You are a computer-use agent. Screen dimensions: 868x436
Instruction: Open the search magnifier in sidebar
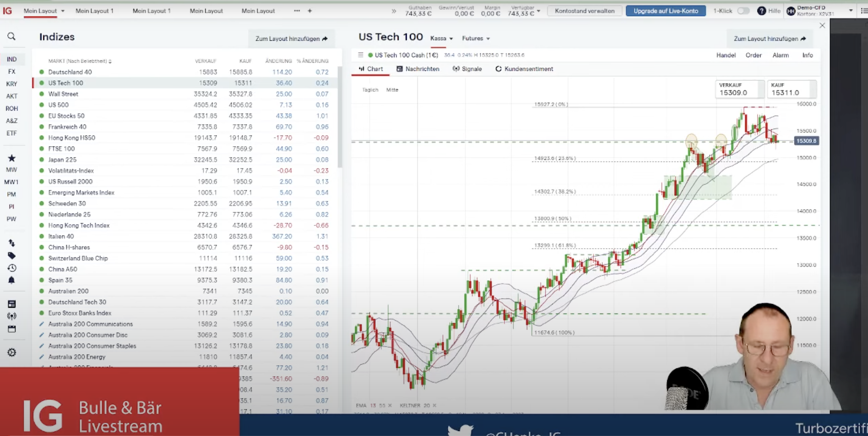point(12,36)
